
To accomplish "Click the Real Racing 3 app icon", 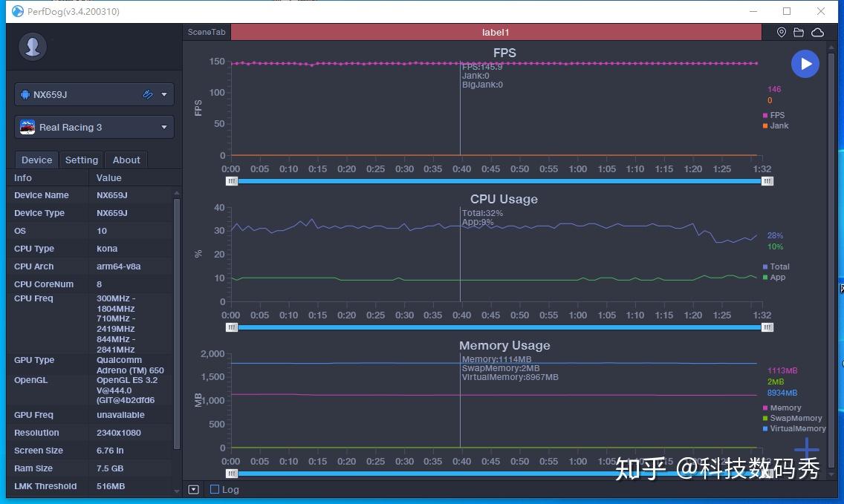I will [x=27, y=128].
